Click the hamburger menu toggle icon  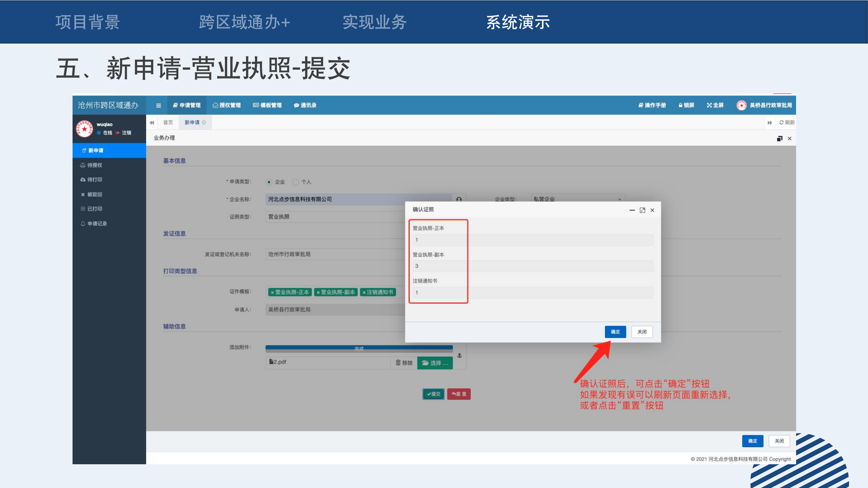[158, 105]
